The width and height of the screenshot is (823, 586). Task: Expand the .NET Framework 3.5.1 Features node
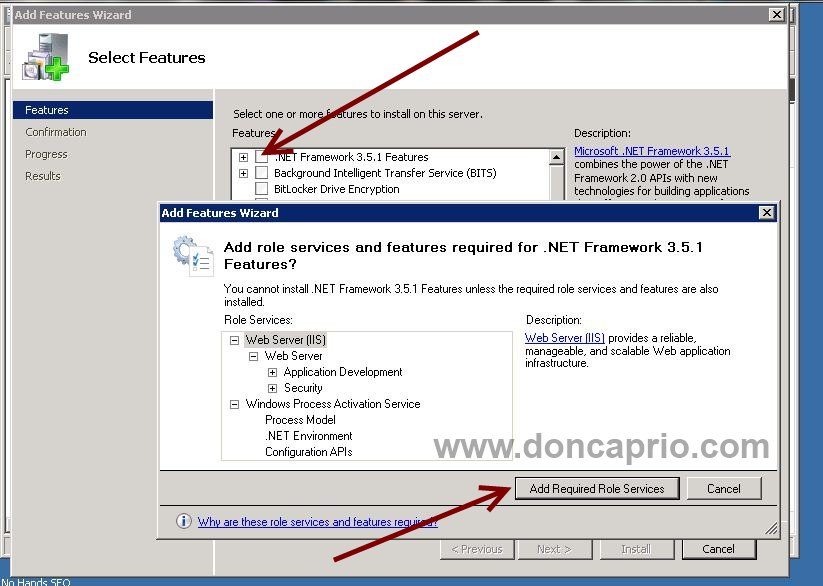pos(244,157)
